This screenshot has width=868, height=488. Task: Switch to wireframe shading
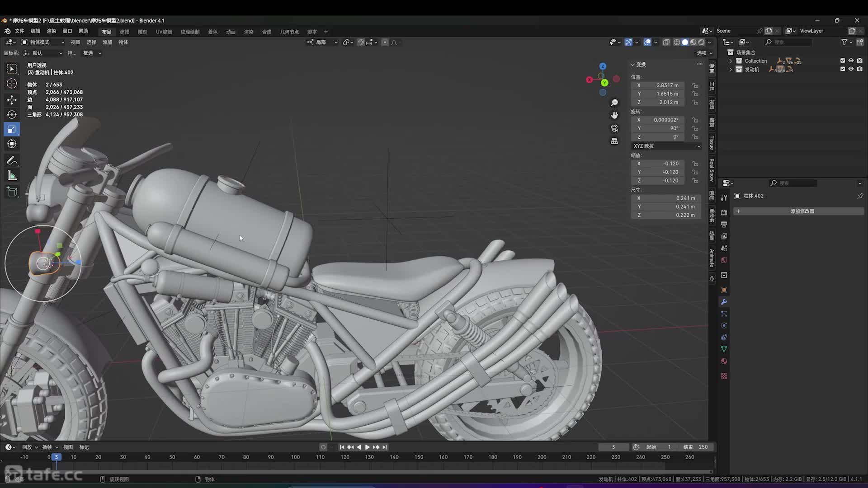coord(677,42)
